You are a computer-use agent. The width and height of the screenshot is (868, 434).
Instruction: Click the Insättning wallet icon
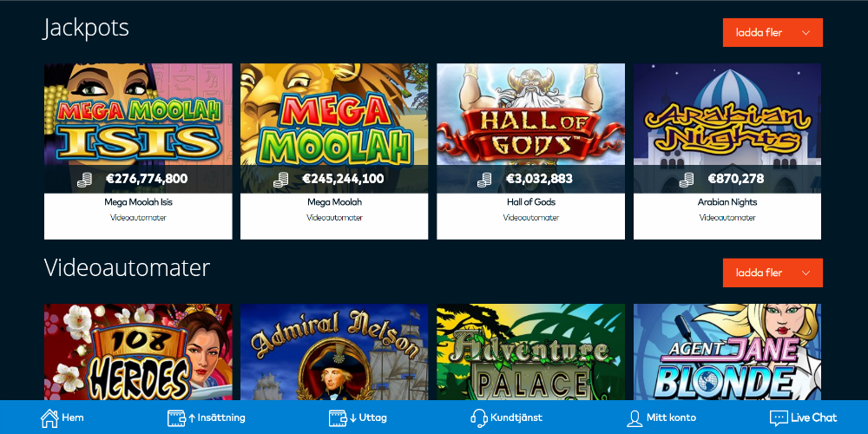point(176,418)
